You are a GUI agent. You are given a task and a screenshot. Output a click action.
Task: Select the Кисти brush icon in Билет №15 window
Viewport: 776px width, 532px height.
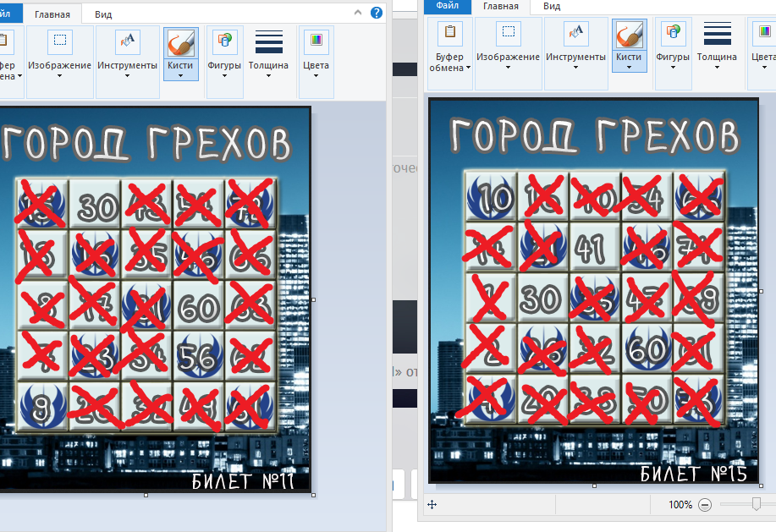[x=629, y=36]
